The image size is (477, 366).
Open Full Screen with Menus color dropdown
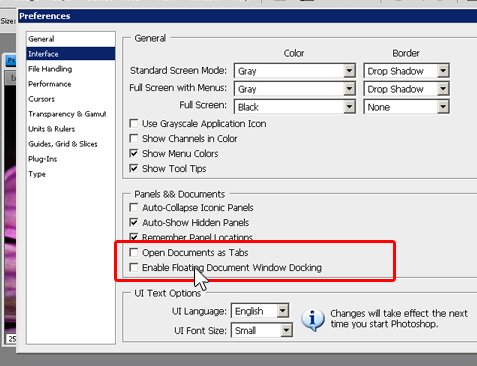click(295, 89)
